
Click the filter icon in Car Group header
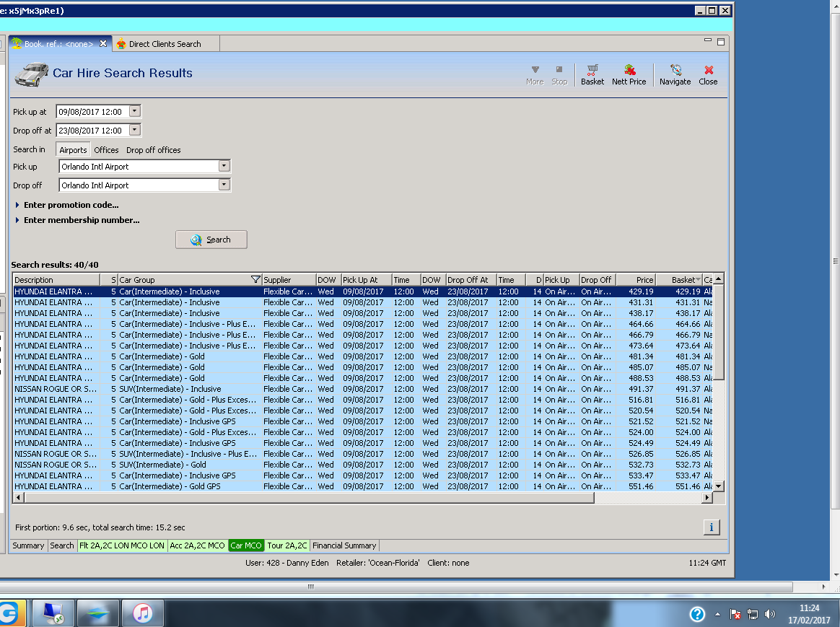(255, 280)
